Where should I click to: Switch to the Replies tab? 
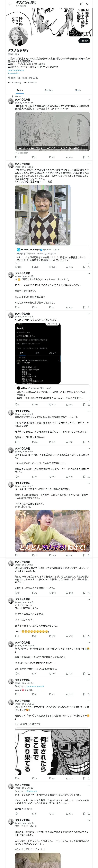click(x=49, y=90)
